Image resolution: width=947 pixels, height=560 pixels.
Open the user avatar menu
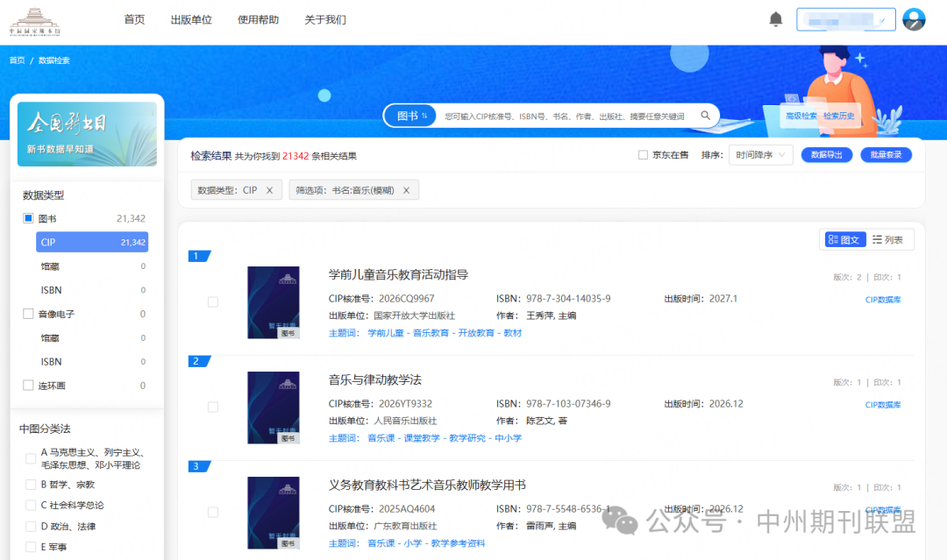pyautogui.click(x=914, y=19)
